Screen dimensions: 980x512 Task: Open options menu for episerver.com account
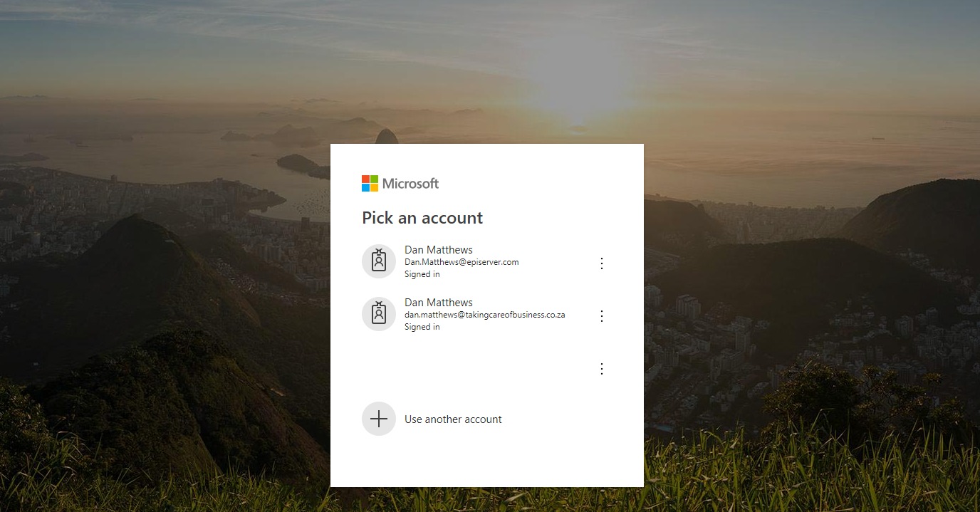[x=602, y=263]
